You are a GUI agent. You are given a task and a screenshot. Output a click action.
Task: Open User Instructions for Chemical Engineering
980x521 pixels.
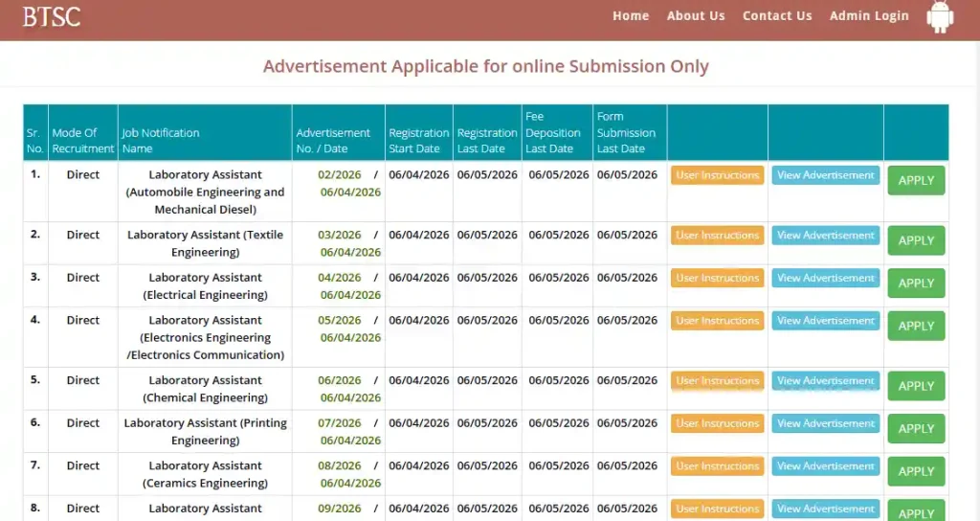click(717, 381)
